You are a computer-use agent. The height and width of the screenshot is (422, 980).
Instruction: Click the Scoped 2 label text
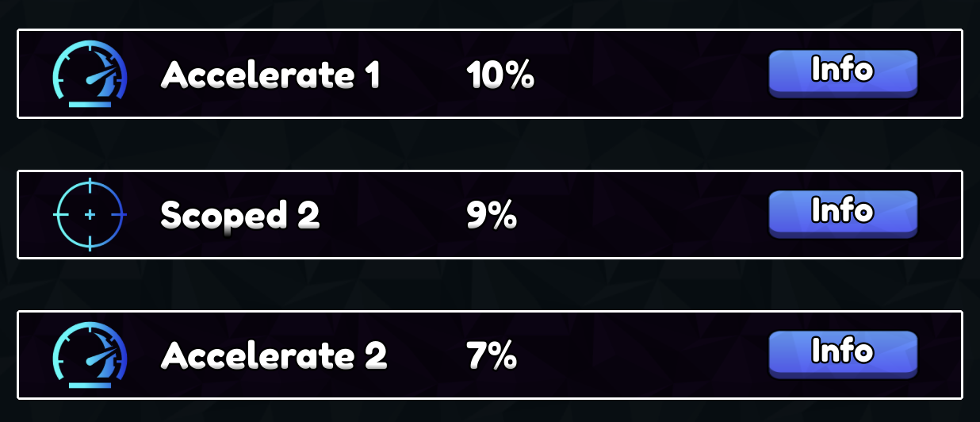240,215
